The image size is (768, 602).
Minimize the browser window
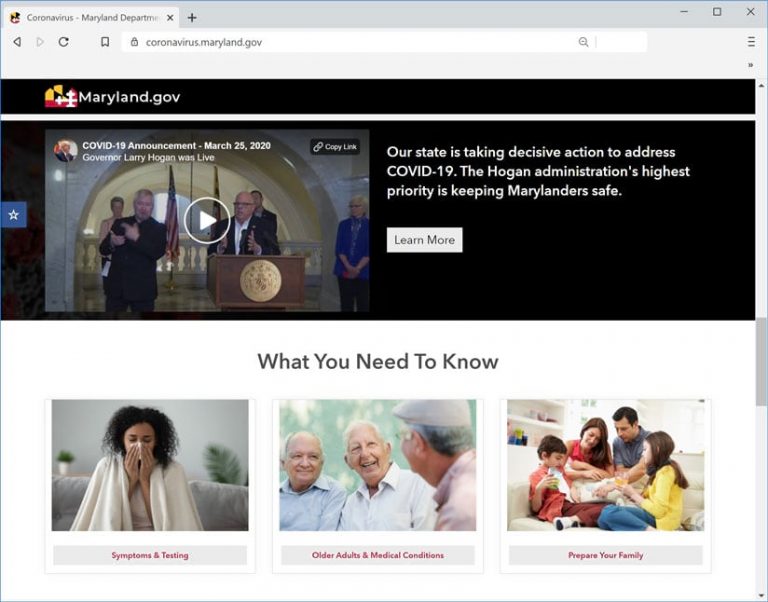pyautogui.click(x=684, y=12)
